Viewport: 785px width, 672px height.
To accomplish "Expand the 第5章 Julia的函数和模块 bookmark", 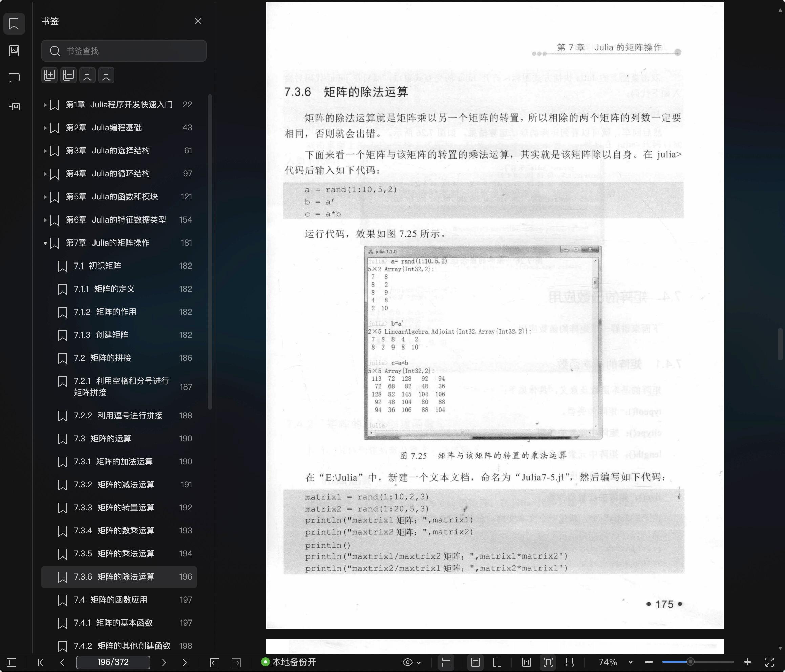I will 45,197.
